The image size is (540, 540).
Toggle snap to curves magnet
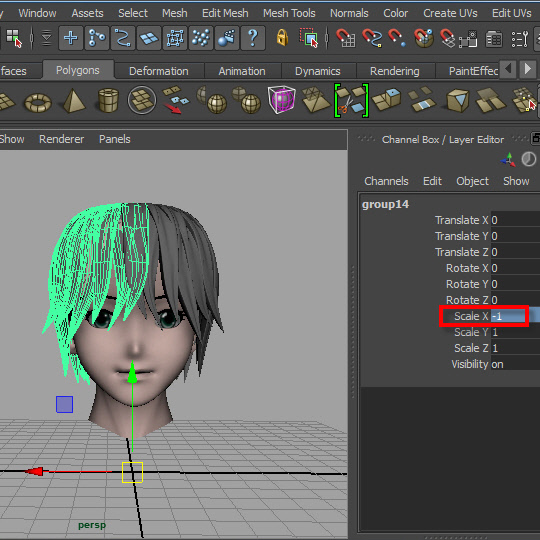(372, 38)
